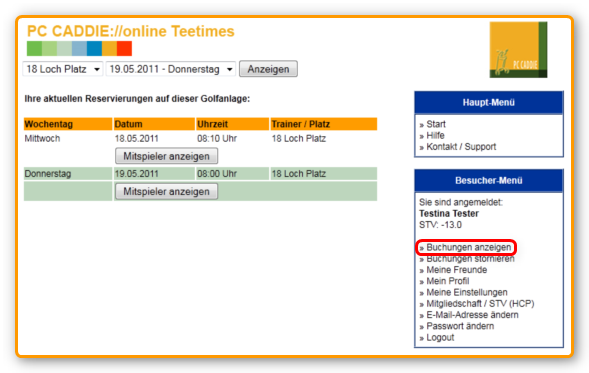Click the Trainer / Platz column header
The height and width of the screenshot is (373, 589).
324,124
